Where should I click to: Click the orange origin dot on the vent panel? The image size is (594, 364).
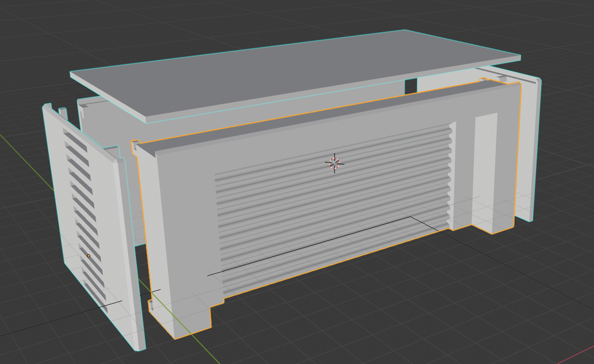coord(88,255)
